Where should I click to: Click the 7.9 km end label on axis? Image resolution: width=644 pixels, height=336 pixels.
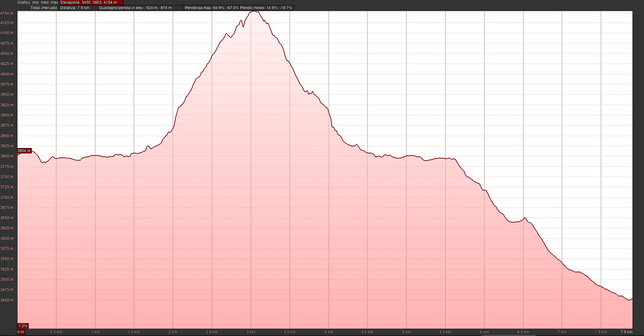tap(626, 332)
